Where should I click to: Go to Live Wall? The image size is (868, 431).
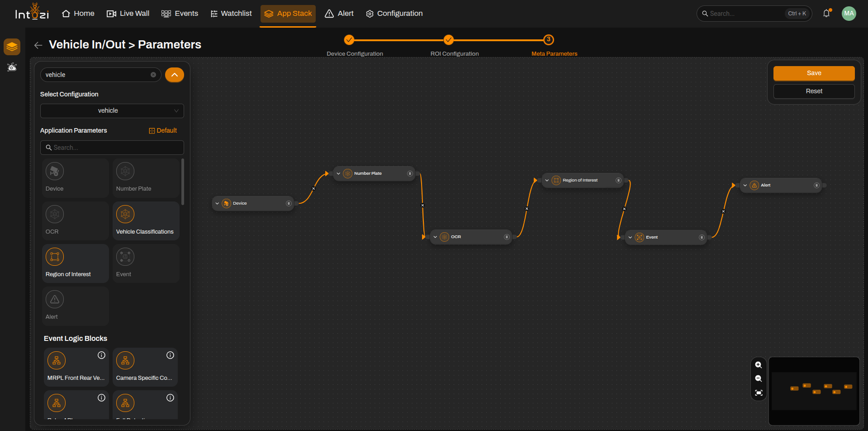pos(128,14)
